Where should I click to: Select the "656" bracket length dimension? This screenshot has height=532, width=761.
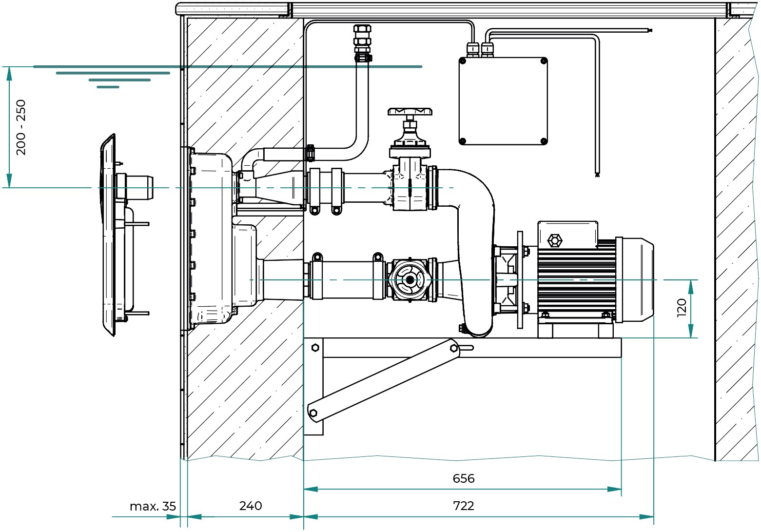[463, 478]
